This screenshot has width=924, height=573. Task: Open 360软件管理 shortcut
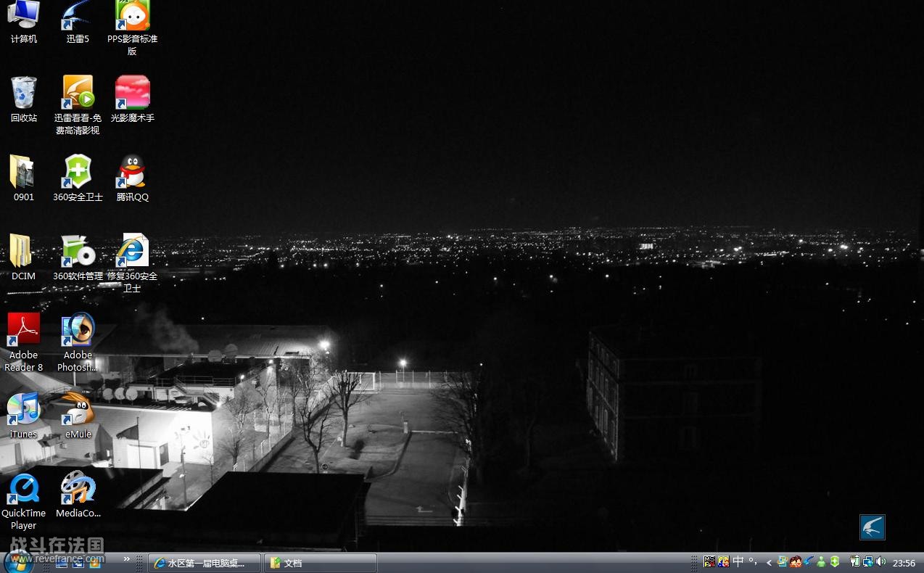point(78,257)
